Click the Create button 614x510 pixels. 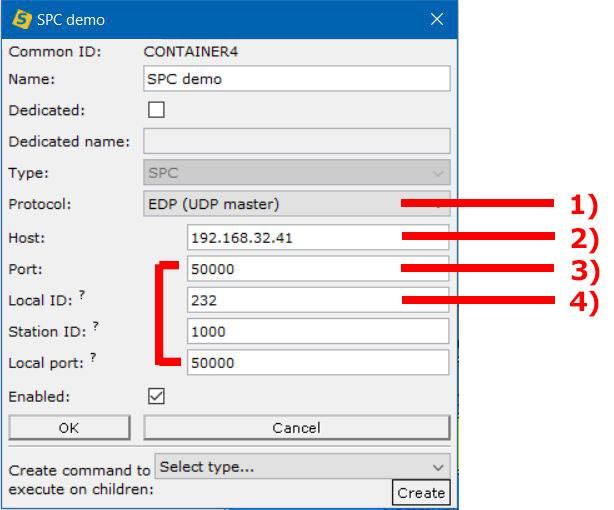point(420,493)
